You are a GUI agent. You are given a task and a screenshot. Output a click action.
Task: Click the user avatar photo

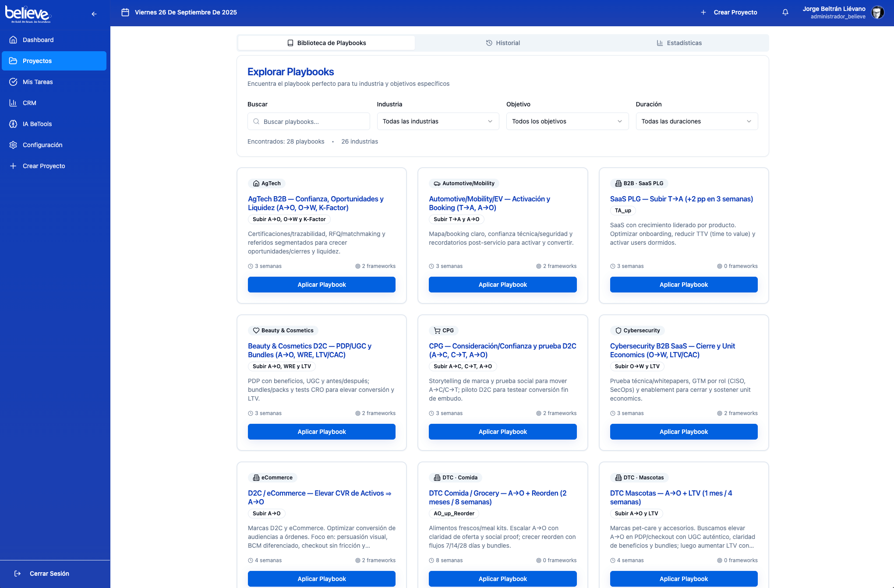click(877, 12)
